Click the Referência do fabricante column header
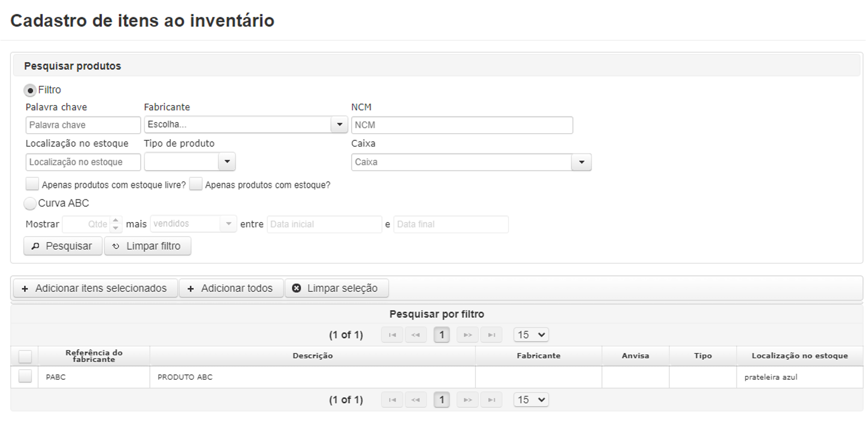868x421 pixels. tap(94, 356)
